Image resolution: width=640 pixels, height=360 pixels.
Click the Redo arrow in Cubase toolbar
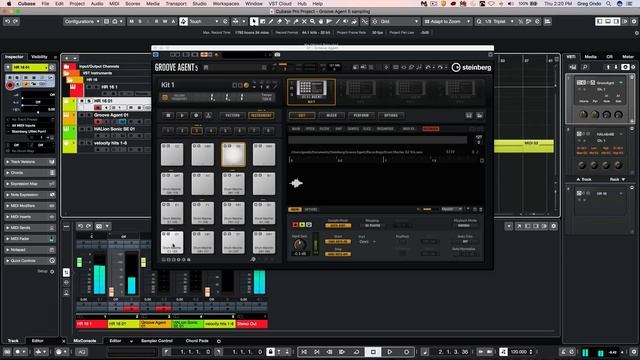(16, 21)
